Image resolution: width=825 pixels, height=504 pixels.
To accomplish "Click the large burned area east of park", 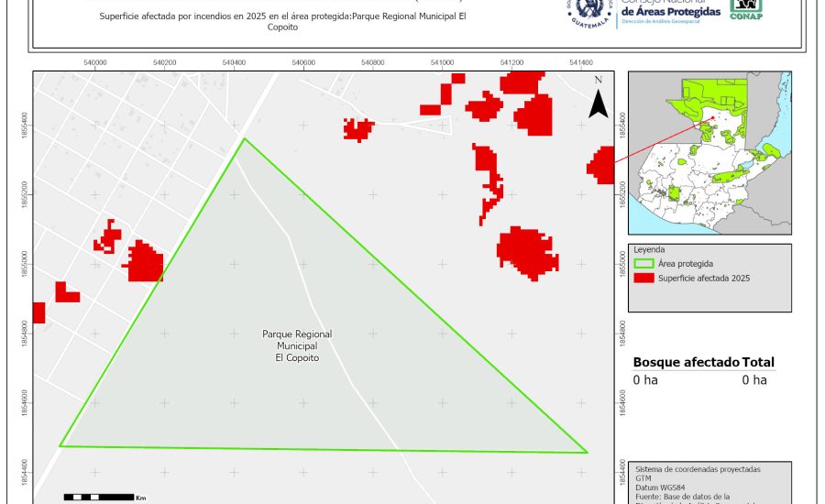I will tap(527, 251).
